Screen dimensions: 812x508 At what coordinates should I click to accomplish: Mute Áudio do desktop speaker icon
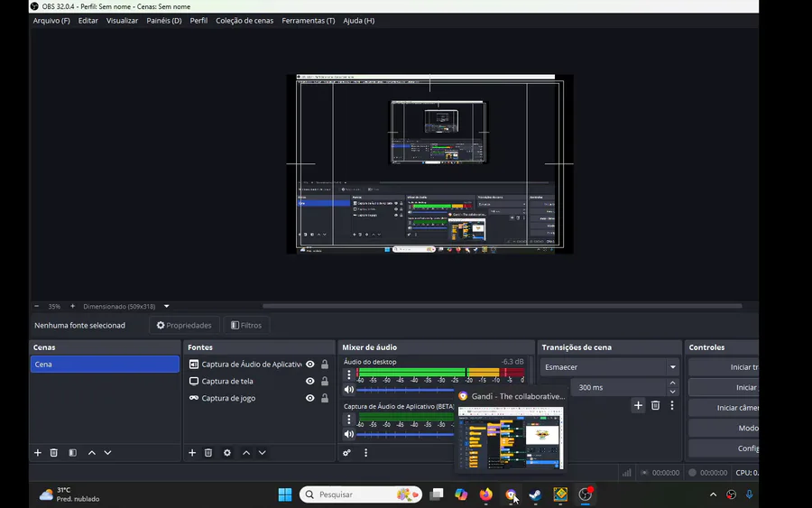click(349, 390)
